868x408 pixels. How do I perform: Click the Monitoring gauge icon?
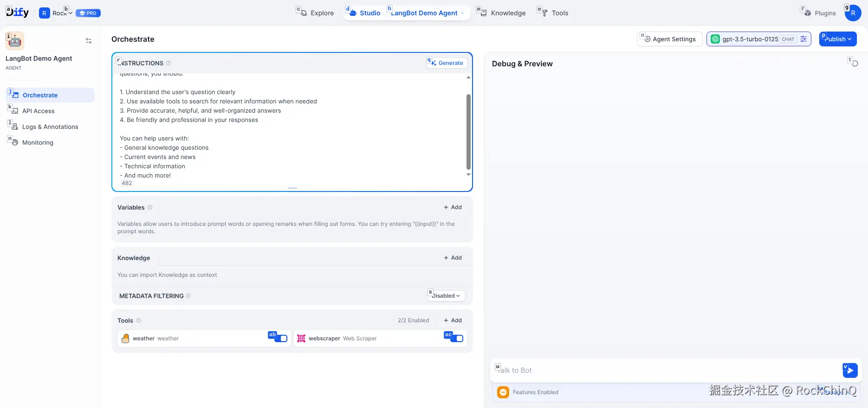[15, 142]
